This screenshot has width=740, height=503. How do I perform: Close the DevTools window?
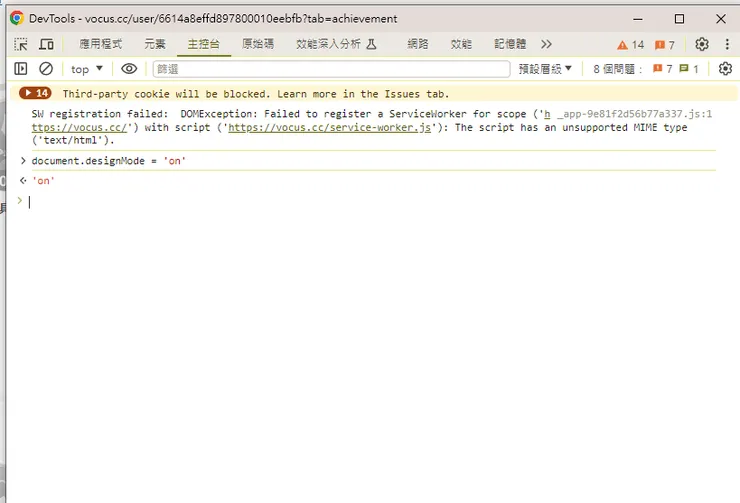[721, 19]
